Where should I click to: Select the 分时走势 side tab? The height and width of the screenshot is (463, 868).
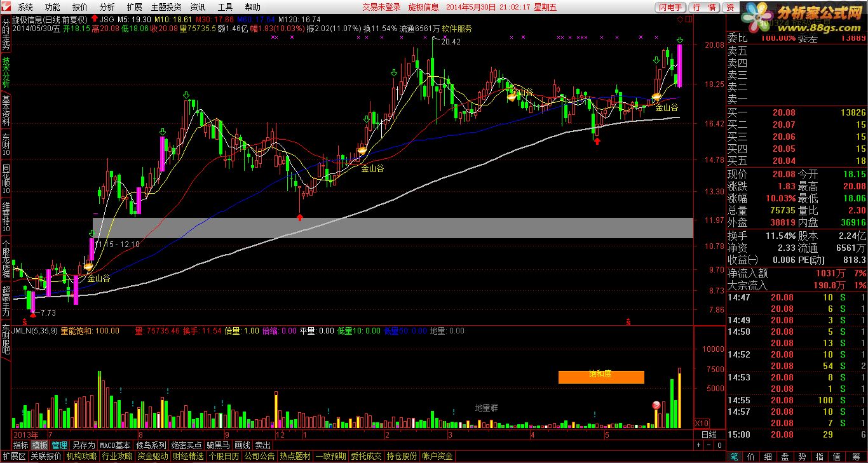6,35
